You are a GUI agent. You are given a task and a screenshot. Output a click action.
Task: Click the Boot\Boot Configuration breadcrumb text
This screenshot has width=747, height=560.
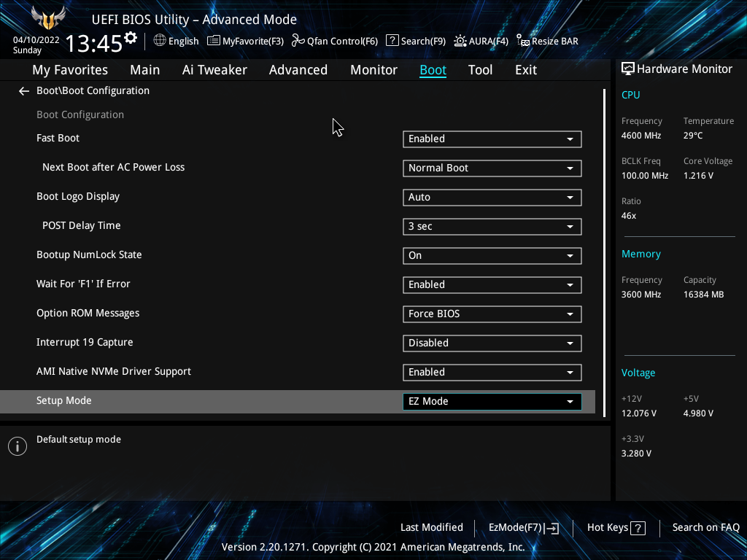coord(93,91)
